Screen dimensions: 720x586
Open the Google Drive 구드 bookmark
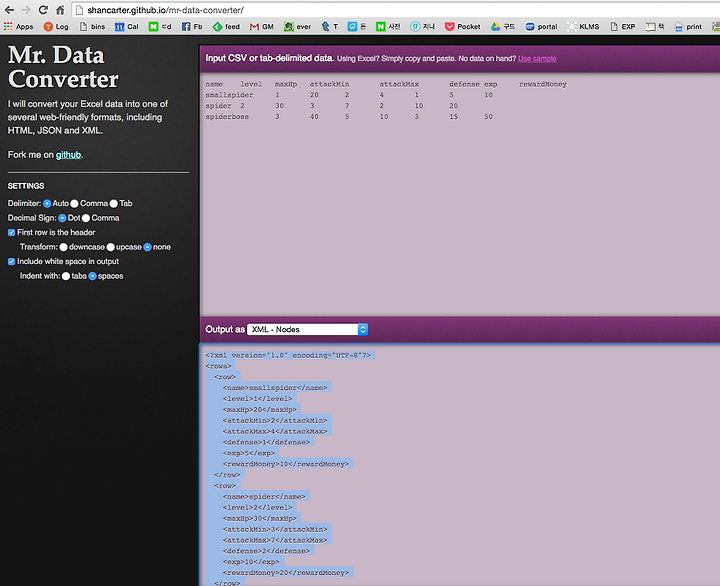503,27
